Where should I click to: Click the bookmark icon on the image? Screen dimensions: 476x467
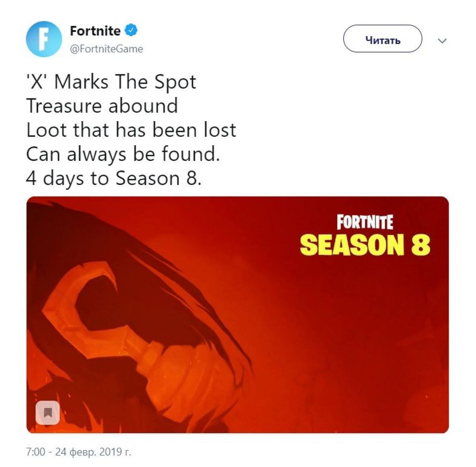[x=48, y=413]
